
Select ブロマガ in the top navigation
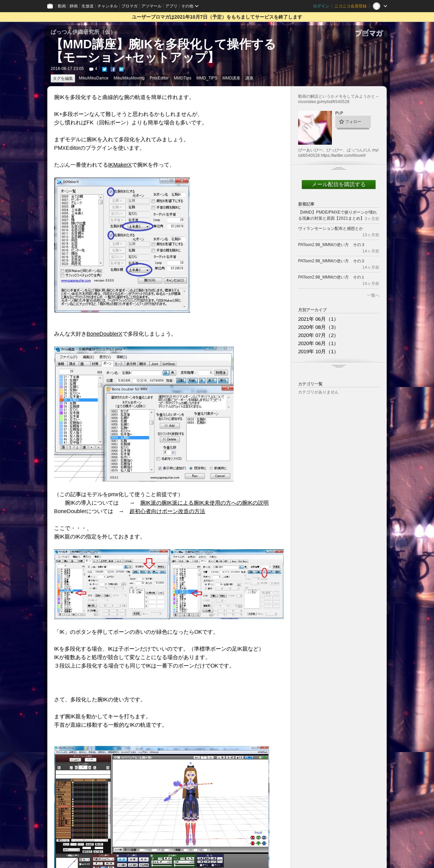point(129,6)
